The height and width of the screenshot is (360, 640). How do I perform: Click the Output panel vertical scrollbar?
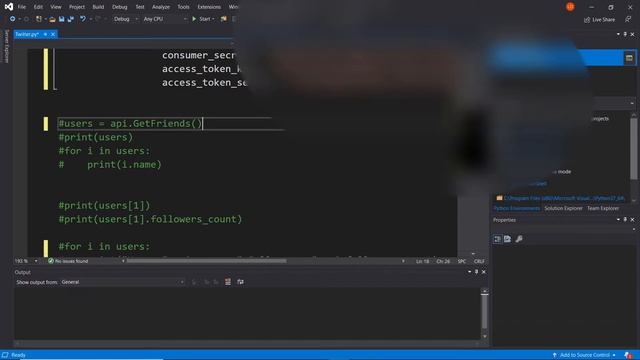click(x=484, y=313)
